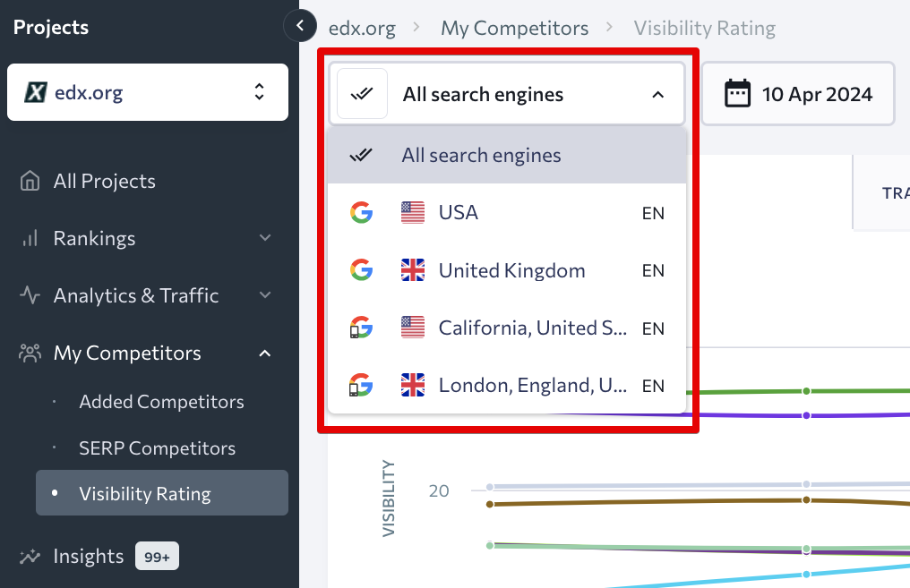The width and height of the screenshot is (910, 588).
Task: Click Google mobile icon beside London
Action: click(360, 385)
